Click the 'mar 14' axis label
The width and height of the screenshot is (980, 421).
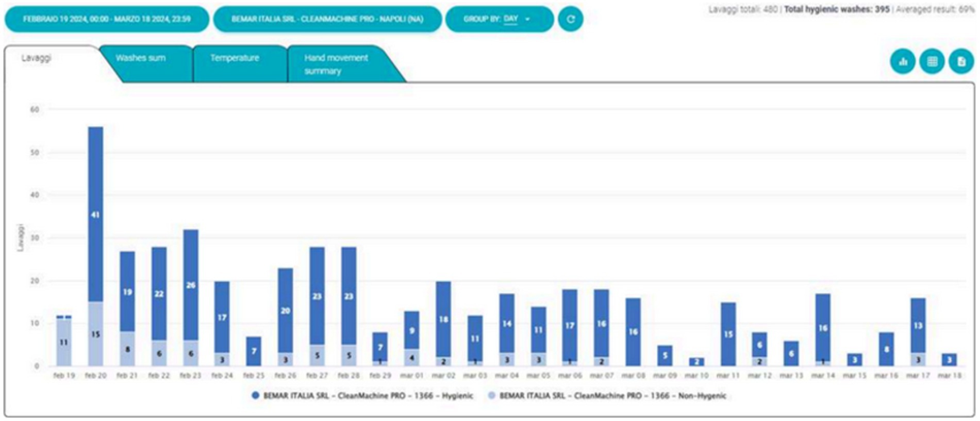click(x=823, y=376)
